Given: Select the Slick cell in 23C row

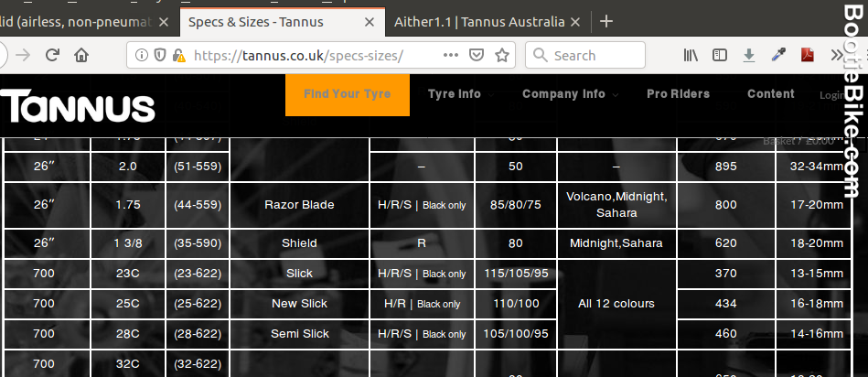Looking at the screenshot, I should click(x=299, y=274).
